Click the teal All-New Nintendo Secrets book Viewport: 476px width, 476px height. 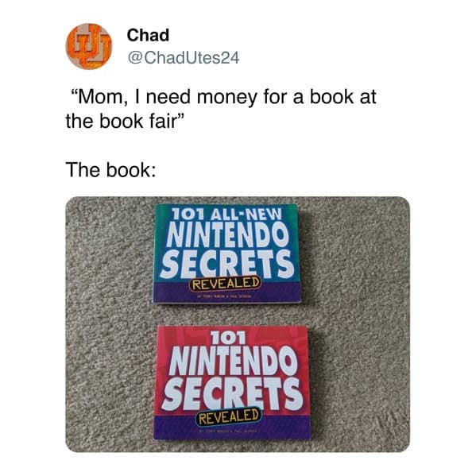click(x=227, y=253)
